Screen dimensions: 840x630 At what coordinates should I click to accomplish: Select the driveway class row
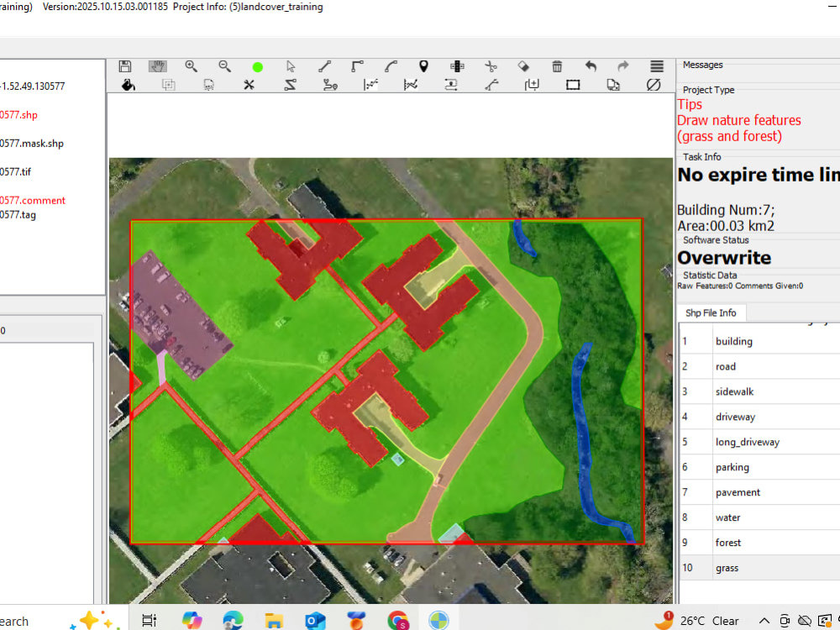coord(759,417)
